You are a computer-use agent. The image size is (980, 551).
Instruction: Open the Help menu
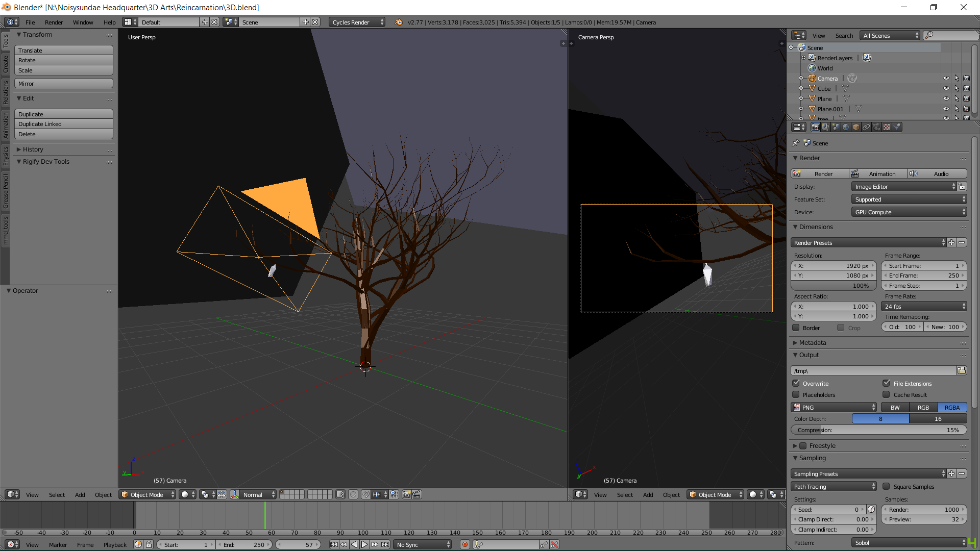click(x=109, y=22)
